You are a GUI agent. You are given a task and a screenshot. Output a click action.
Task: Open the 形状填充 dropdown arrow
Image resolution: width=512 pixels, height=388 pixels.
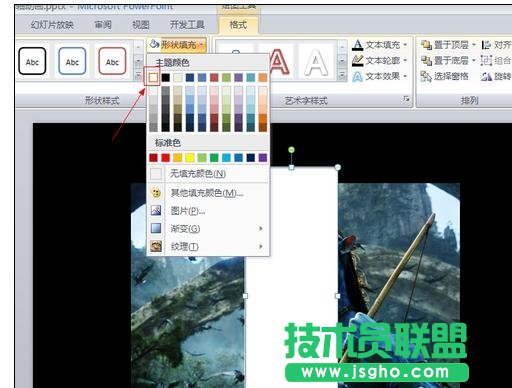pyautogui.click(x=202, y=44)
